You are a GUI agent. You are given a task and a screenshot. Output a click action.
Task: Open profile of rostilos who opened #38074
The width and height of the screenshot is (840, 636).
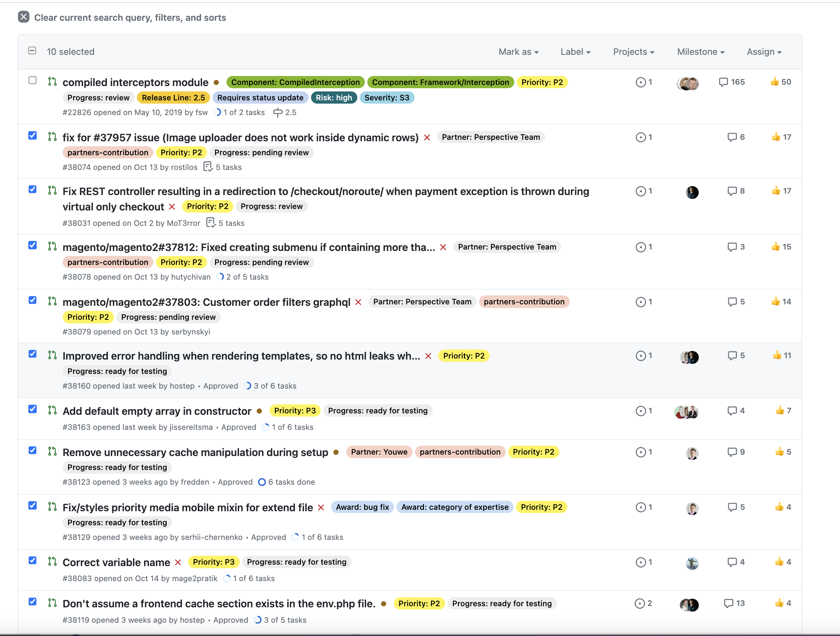point(185,167)
